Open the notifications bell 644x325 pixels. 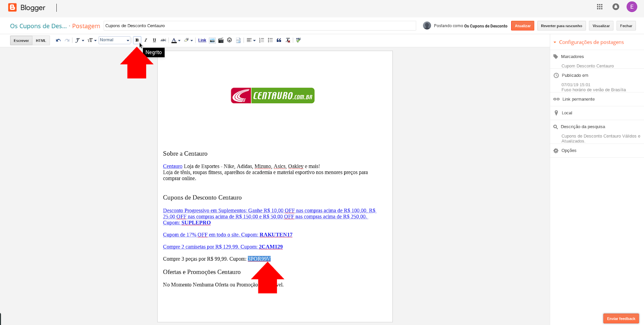tap(616, 7)
